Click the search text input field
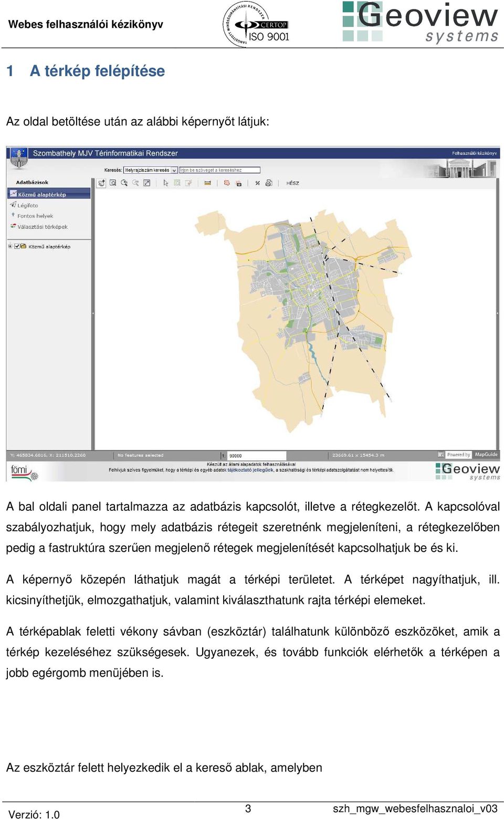This screenshot has width=504, height=820. coord(219,170)
